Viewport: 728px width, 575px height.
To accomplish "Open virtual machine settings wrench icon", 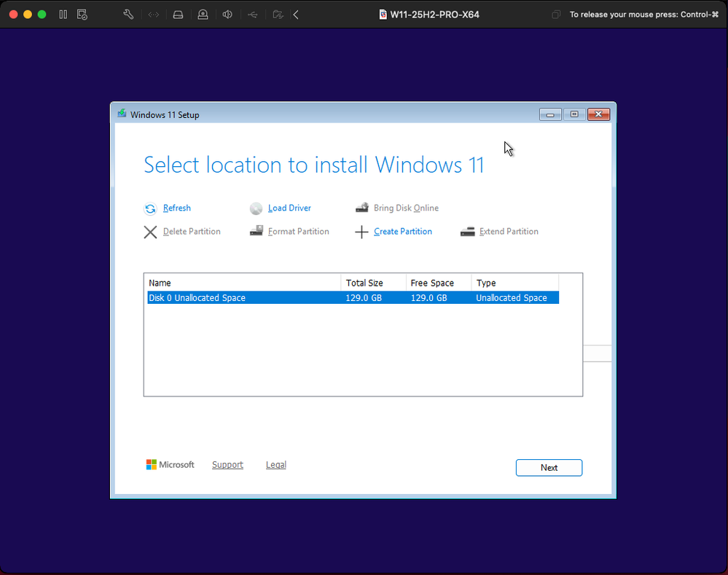I will pyautogui.click(x=128, y=15).
